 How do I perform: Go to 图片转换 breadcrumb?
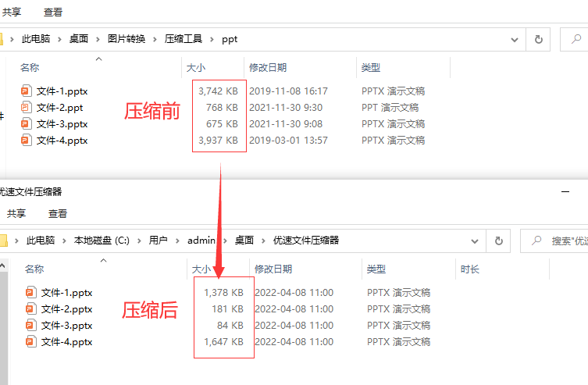pos(127,38)
